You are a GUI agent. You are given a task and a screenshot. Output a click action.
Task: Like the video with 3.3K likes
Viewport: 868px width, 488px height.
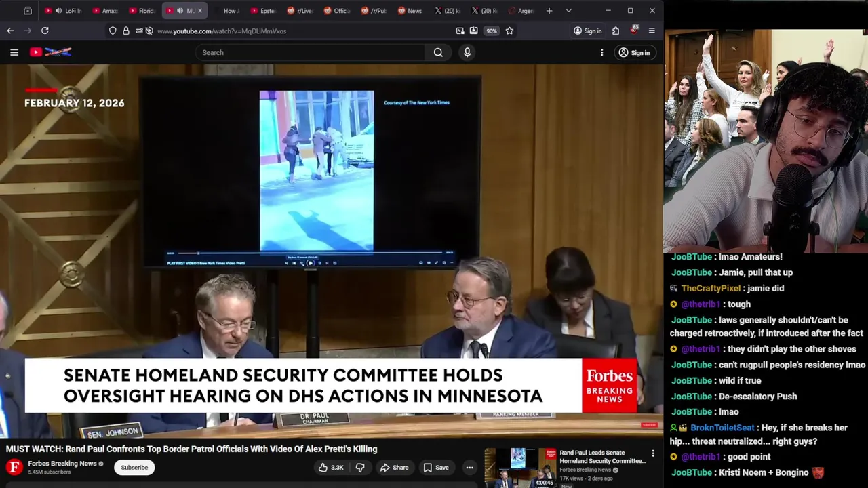330,467
